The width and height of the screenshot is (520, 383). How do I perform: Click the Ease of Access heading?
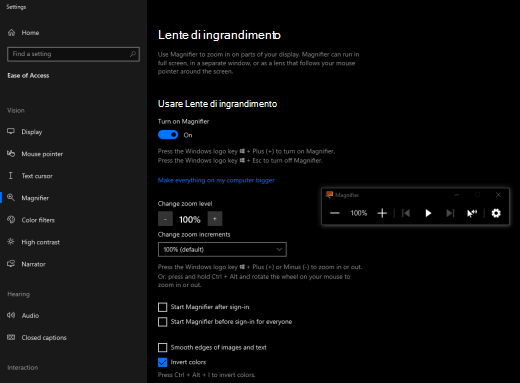28,76
